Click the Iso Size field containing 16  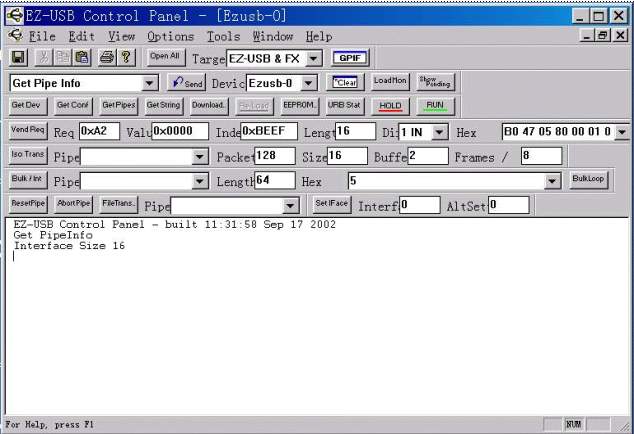click(x=347, y=156)
